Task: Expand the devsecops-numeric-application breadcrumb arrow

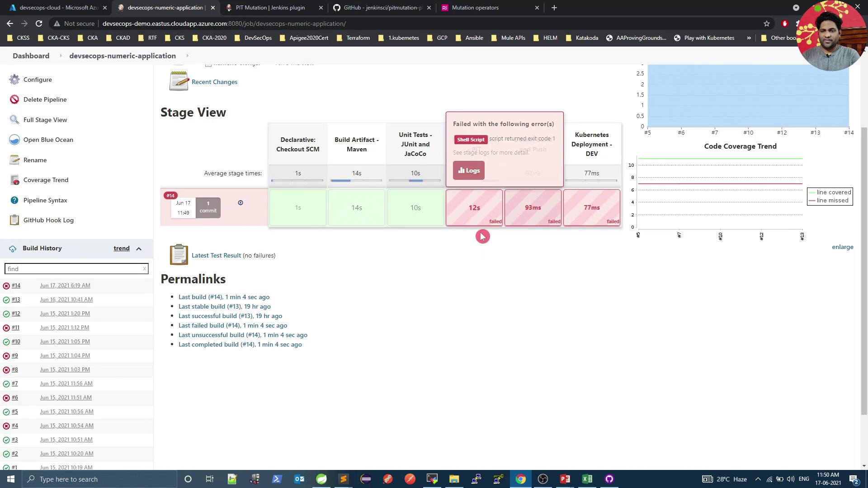Action: pyautogui.click(x=187, y=56)
